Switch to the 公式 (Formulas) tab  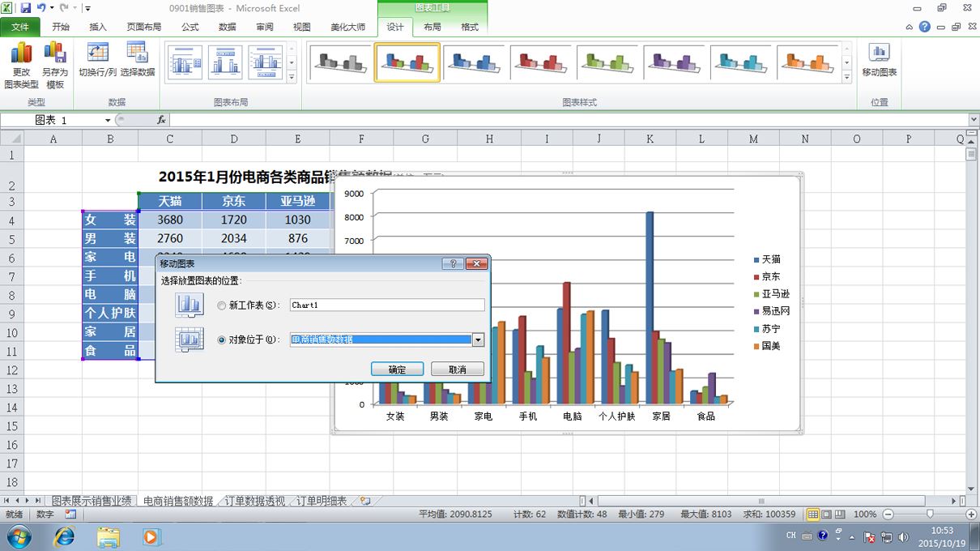(x=190, y=27)
